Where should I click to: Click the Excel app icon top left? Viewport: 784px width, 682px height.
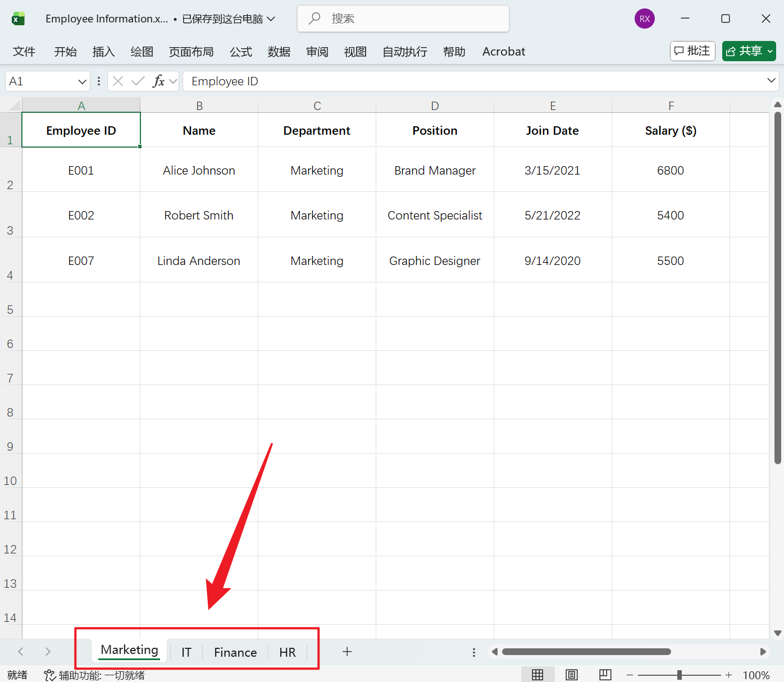coord(18,18)
